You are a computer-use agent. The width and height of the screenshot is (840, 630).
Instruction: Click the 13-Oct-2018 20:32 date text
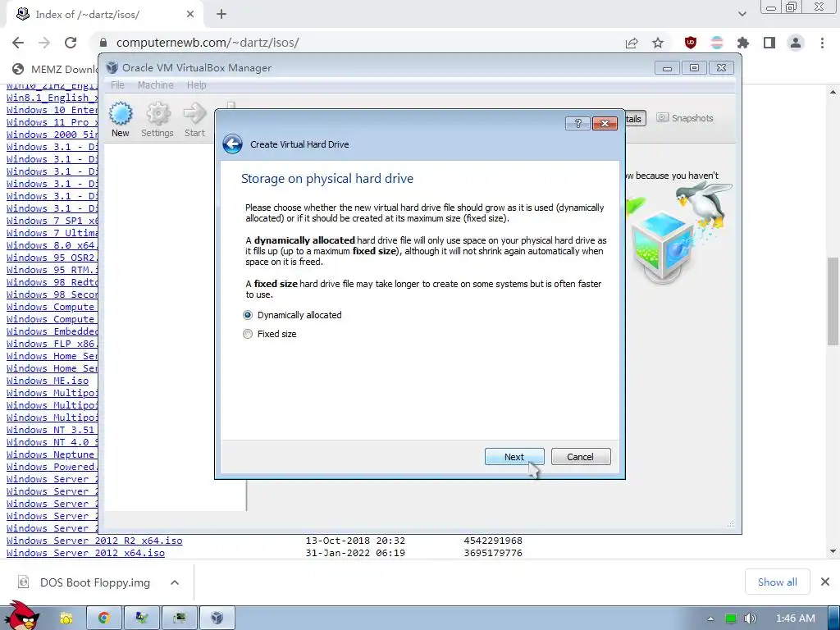[355, 541]
